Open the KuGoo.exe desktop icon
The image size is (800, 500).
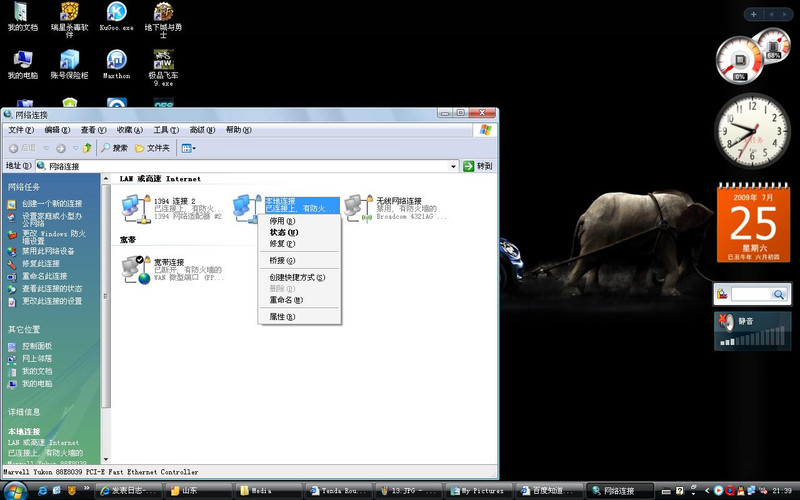tap(116, 18)
